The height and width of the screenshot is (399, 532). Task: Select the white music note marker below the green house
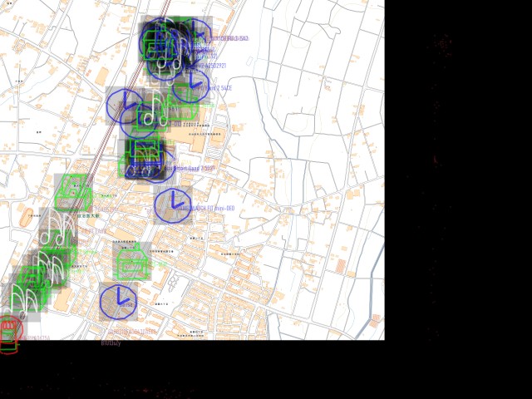point(58,229)
